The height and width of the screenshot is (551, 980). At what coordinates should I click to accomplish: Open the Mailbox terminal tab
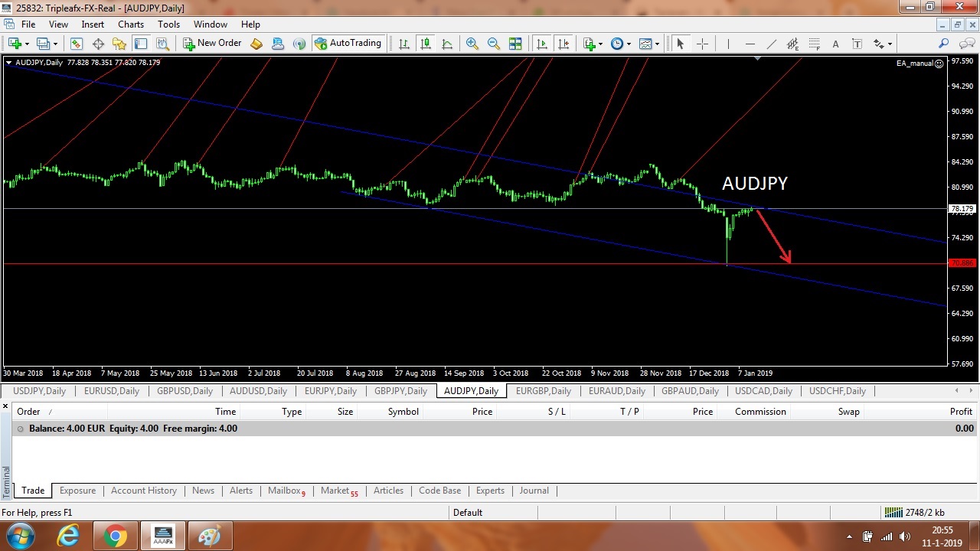[x=286, y=491]
